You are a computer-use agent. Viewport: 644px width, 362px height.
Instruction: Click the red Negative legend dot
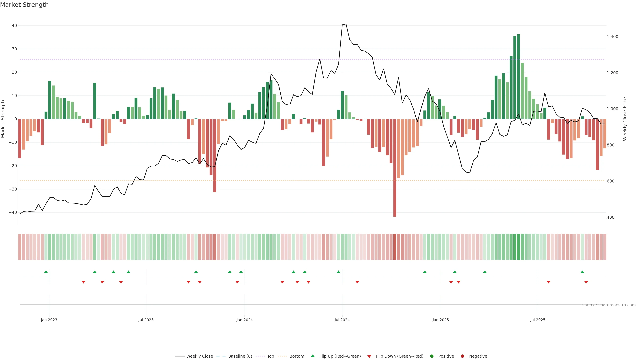pos(462,356)
